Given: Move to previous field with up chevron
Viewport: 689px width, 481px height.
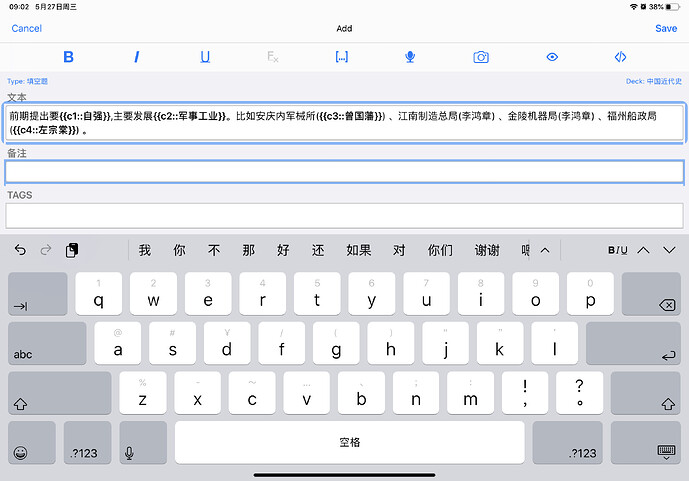Looking at the screenshot, I should pos(643,250).
